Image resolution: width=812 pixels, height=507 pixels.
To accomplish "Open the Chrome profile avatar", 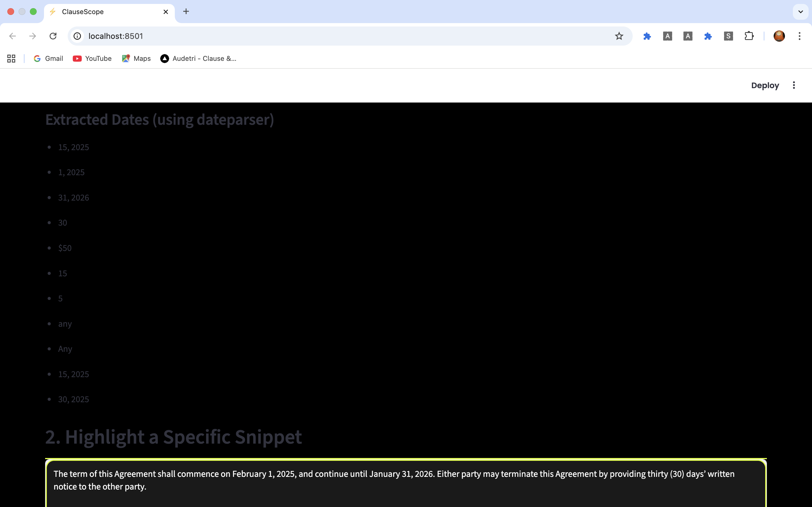I will (779, 36).
